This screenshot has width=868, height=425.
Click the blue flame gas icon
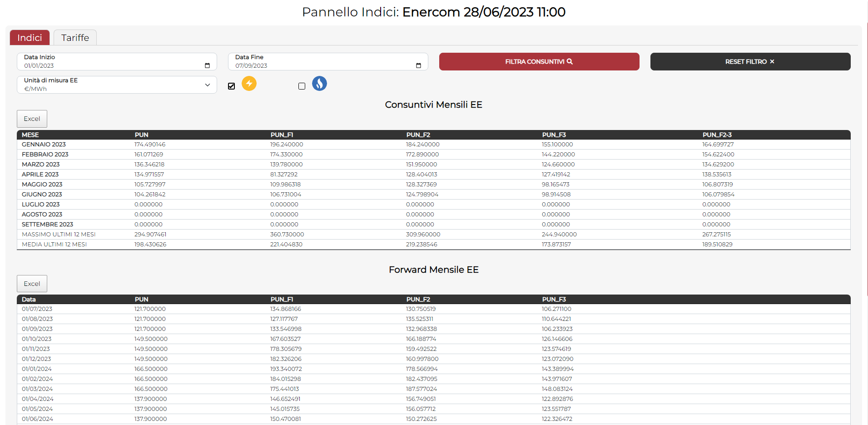319,84
